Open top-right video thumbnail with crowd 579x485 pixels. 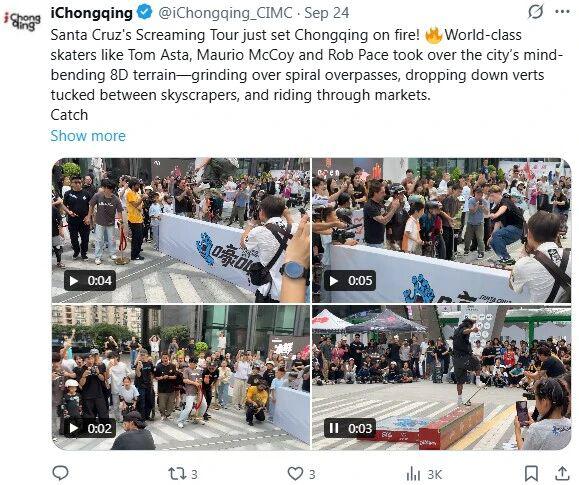point(441,230)
